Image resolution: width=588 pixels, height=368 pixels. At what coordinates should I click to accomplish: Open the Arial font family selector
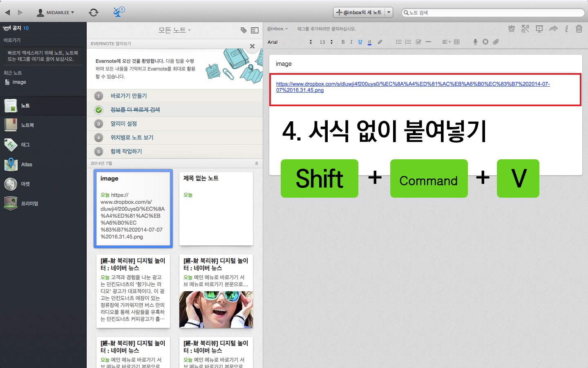tap(290, 42)
